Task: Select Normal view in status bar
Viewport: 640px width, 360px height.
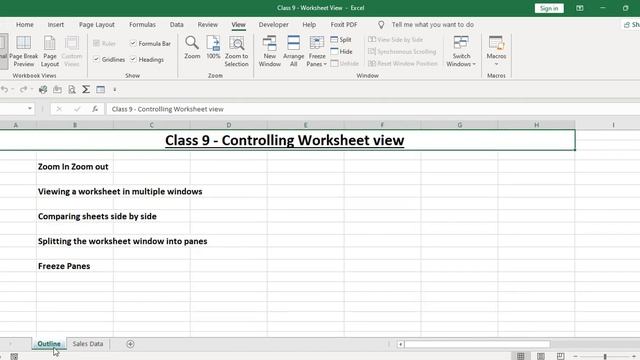Action: point(521,356)
